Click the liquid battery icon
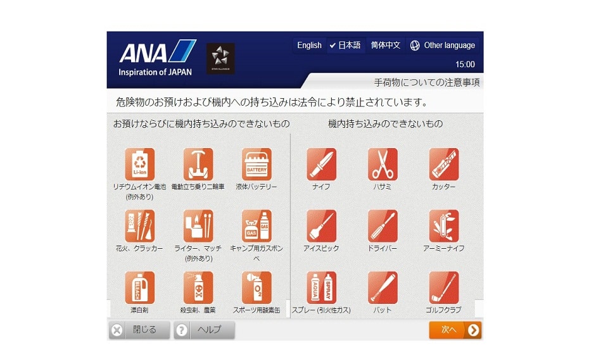589x364 pixels. (256, 164)
